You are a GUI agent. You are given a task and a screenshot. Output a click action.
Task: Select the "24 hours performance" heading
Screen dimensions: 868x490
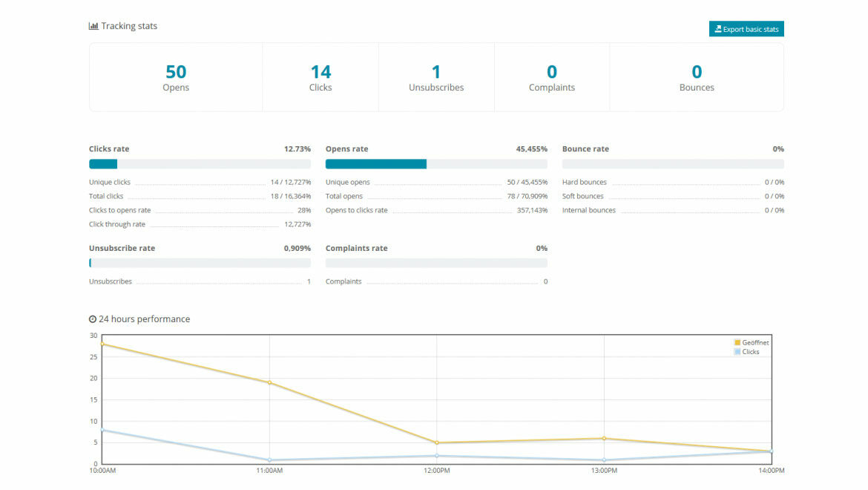[x=145, y=319]
